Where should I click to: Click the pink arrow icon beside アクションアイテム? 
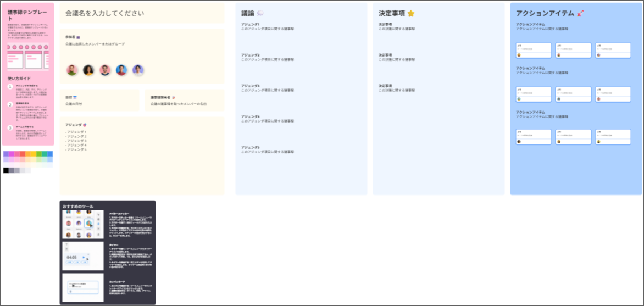[x=581, y=13]
